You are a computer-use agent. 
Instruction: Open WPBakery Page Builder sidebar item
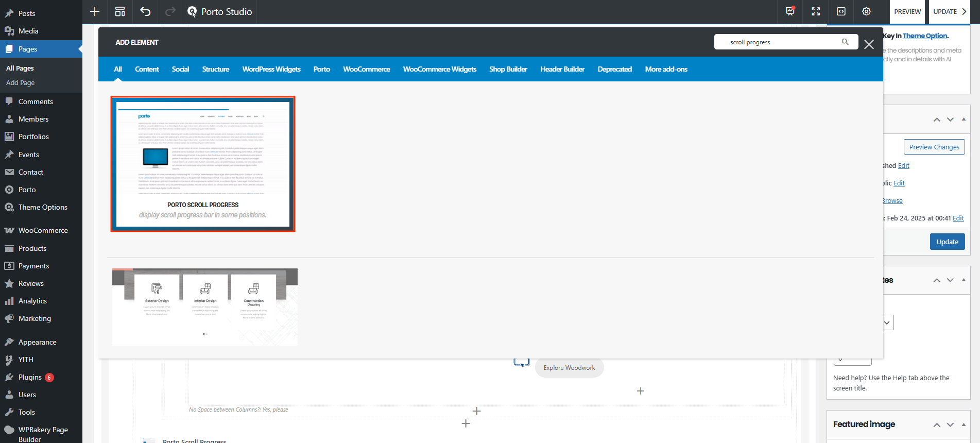43,434
